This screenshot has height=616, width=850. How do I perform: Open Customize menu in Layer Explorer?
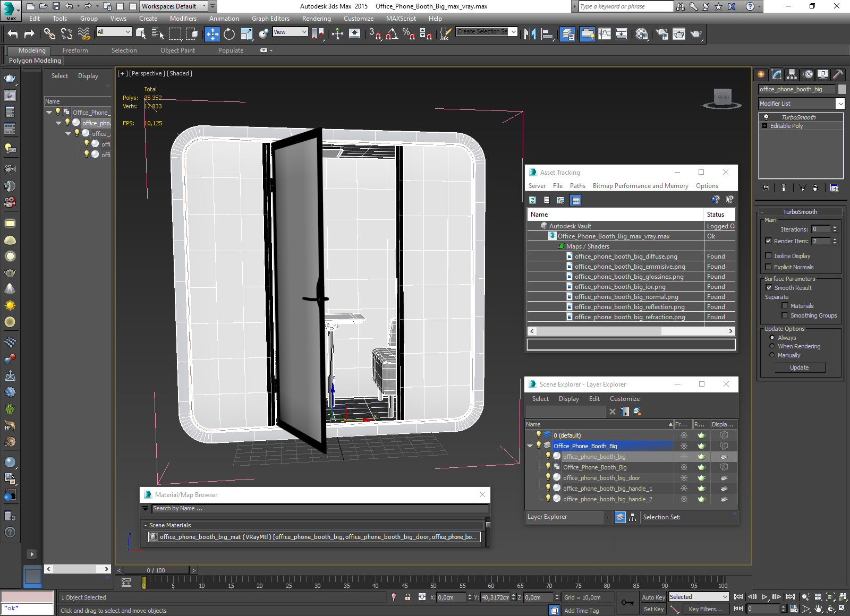624,399
